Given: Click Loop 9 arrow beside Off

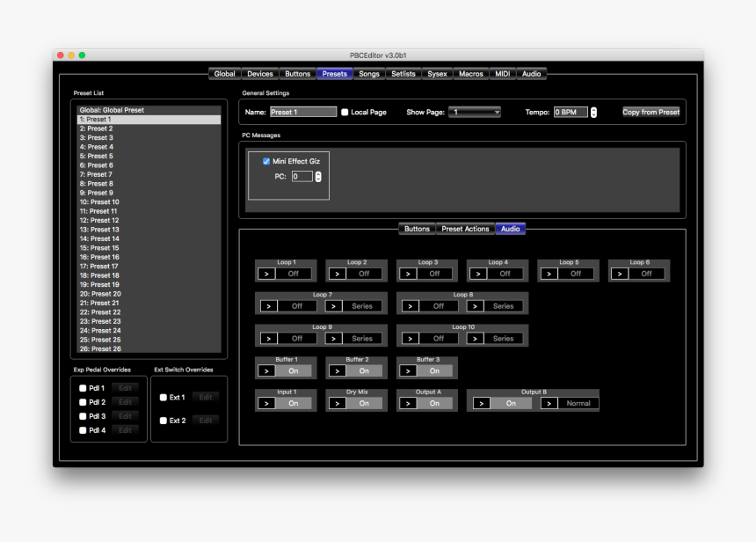Looking at the screenshot, I should (269, 339).
